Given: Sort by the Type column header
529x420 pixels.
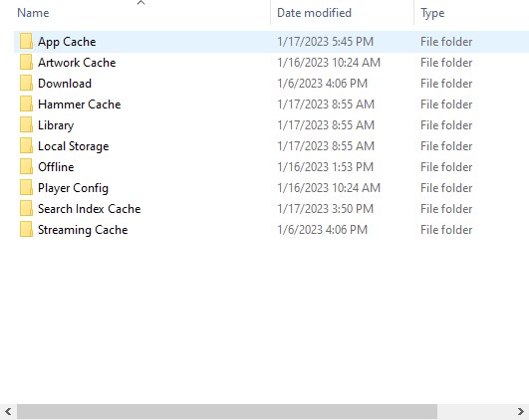Looking at the screenshot, I should pos(432,13).
